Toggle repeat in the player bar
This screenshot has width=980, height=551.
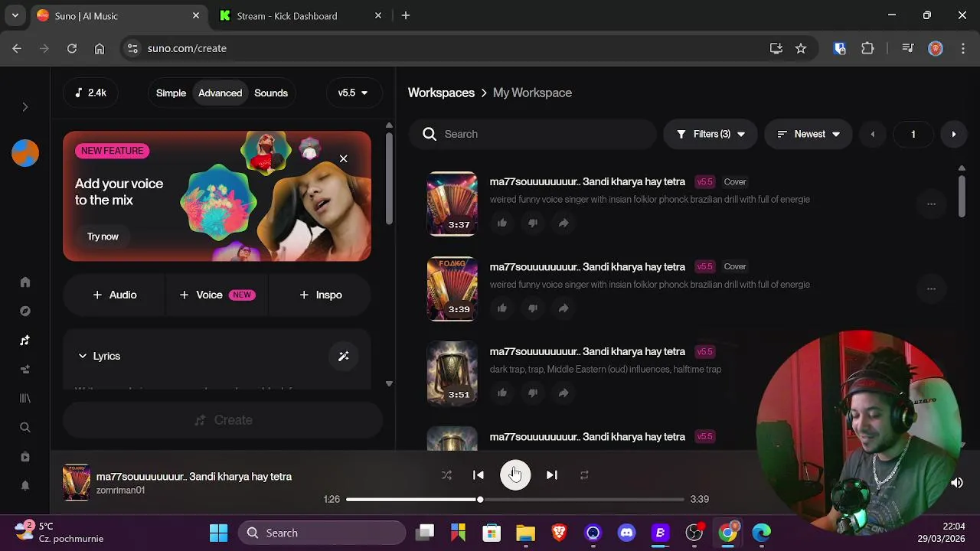tap(584, 475)
